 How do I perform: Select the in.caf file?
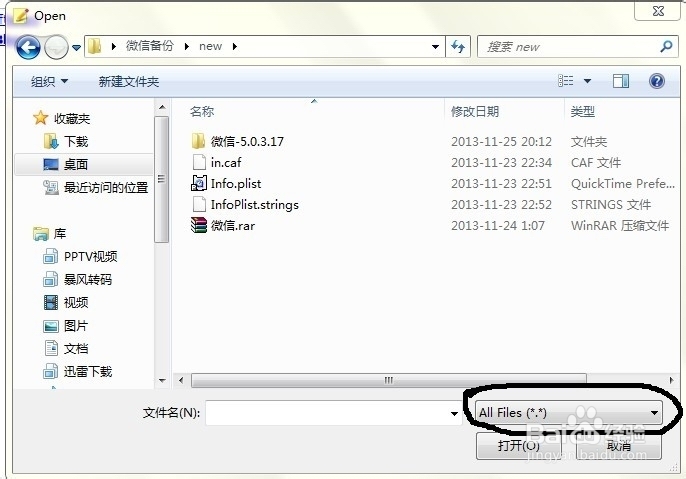coord(226,163)
